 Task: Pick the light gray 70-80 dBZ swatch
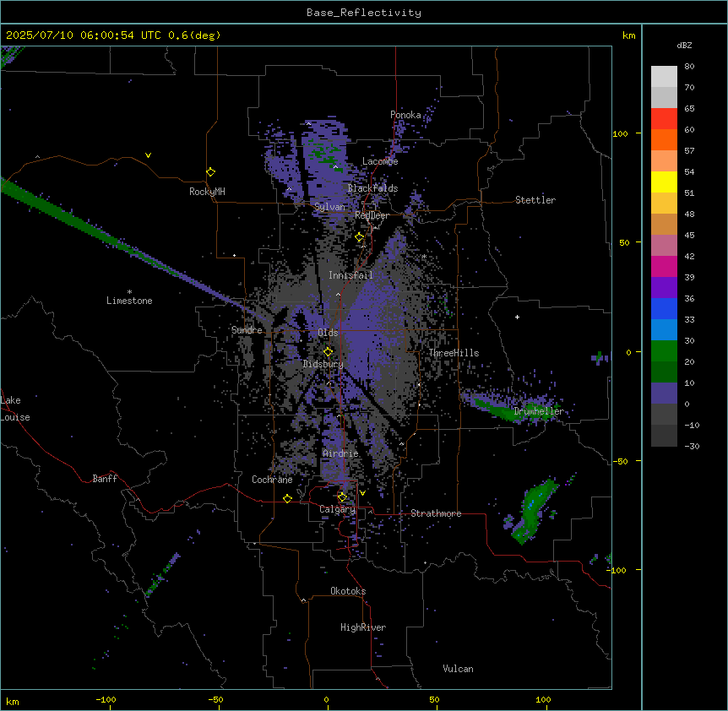pyautogui.click(x=664, y=77)
